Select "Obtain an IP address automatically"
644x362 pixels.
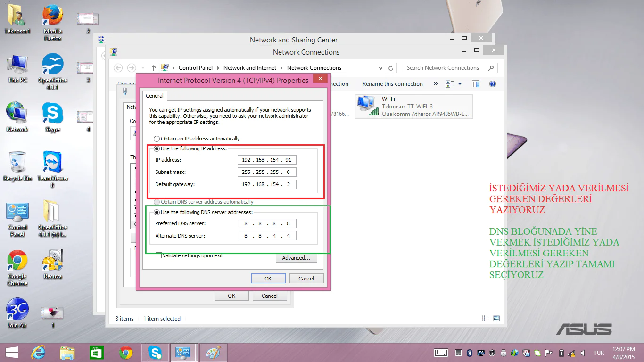[x=156, y=138]
